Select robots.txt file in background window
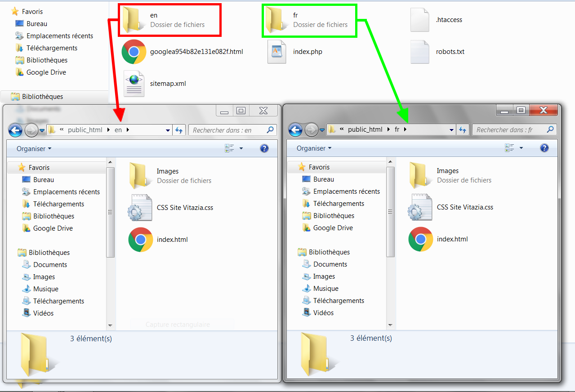Viewport: 575px width, 392px height. point(437,52)
